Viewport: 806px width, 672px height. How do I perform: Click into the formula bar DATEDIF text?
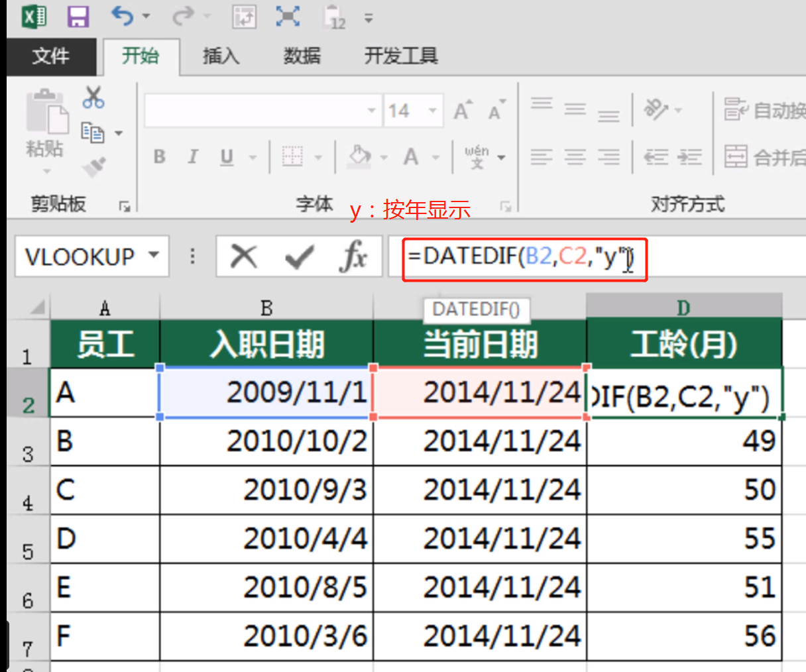click(x=522, y=256)
